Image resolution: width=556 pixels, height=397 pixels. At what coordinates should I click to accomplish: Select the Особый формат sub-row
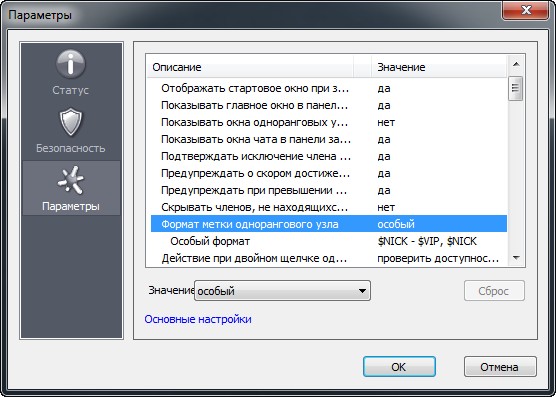pyautogui.click(x=329, y=241)
